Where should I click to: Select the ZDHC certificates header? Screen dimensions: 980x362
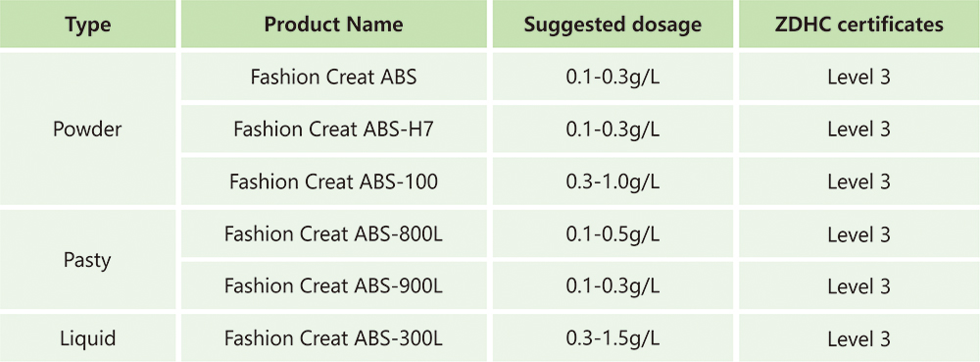click(859, 25)
